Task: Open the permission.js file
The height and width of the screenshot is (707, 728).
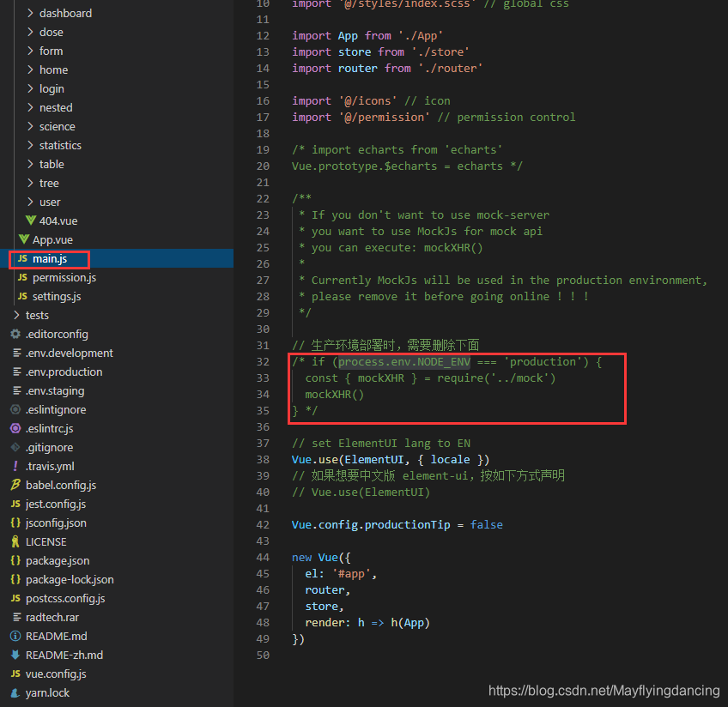Action: click(64, 277)
